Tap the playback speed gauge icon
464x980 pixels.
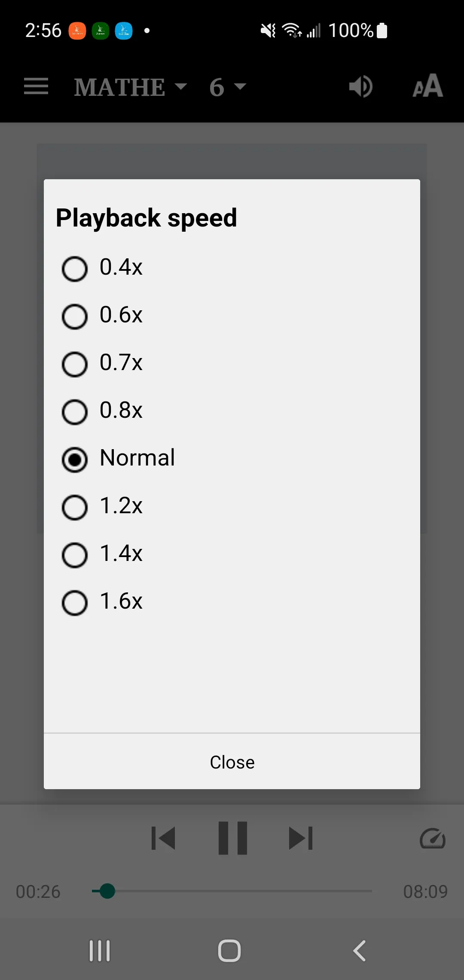[x=432, y=839]
